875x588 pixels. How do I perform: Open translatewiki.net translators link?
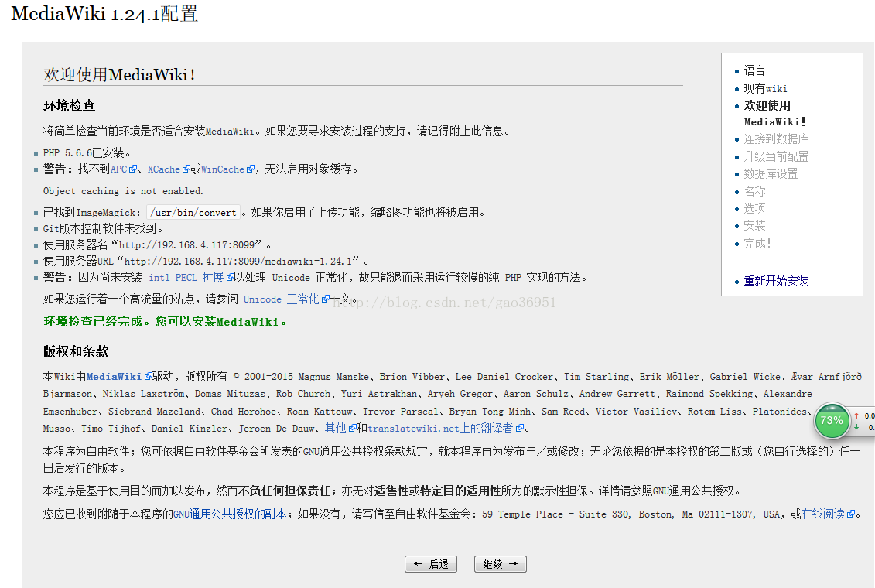[440, 428]
